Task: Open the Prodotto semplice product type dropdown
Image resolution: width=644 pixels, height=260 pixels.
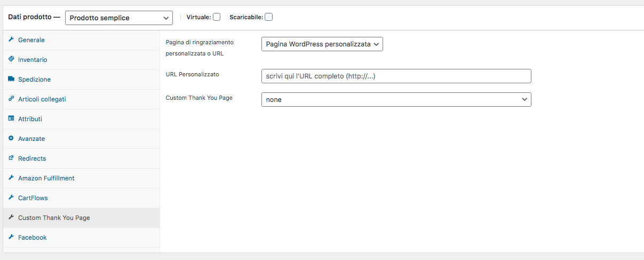Action: coord(119,18)
